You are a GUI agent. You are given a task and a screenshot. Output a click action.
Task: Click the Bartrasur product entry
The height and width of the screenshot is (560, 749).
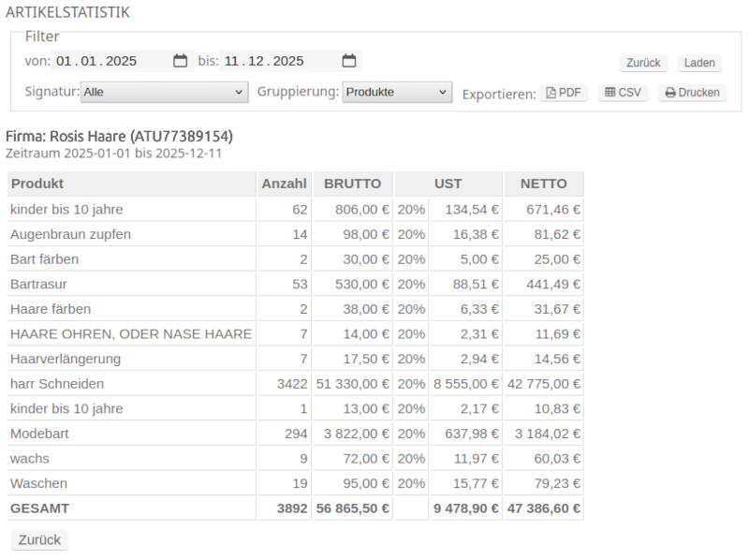click(x=37, y=284)
